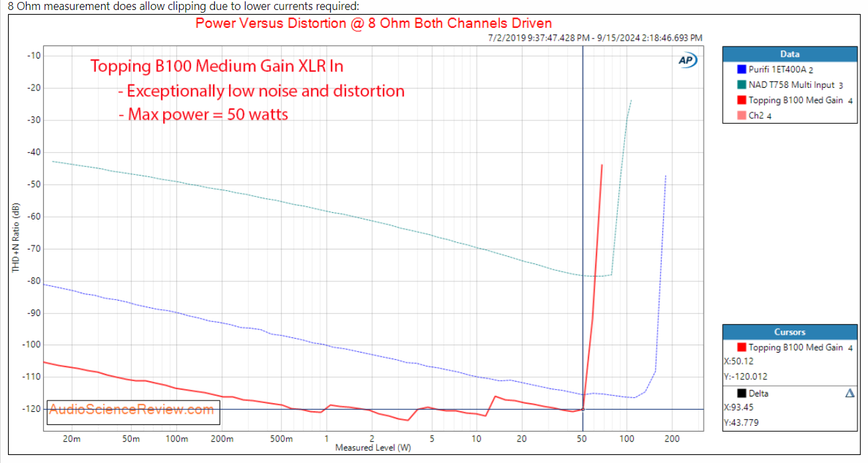This screenshot has height=463, width=868.
Task: Click the cursor Y value -120.012
Action: click(745, 377)
